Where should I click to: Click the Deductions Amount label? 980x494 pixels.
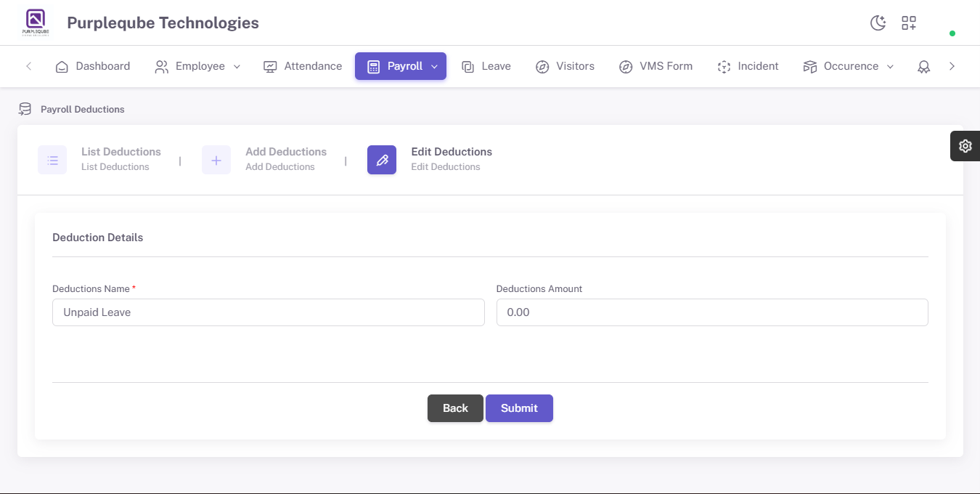(539, 289)
